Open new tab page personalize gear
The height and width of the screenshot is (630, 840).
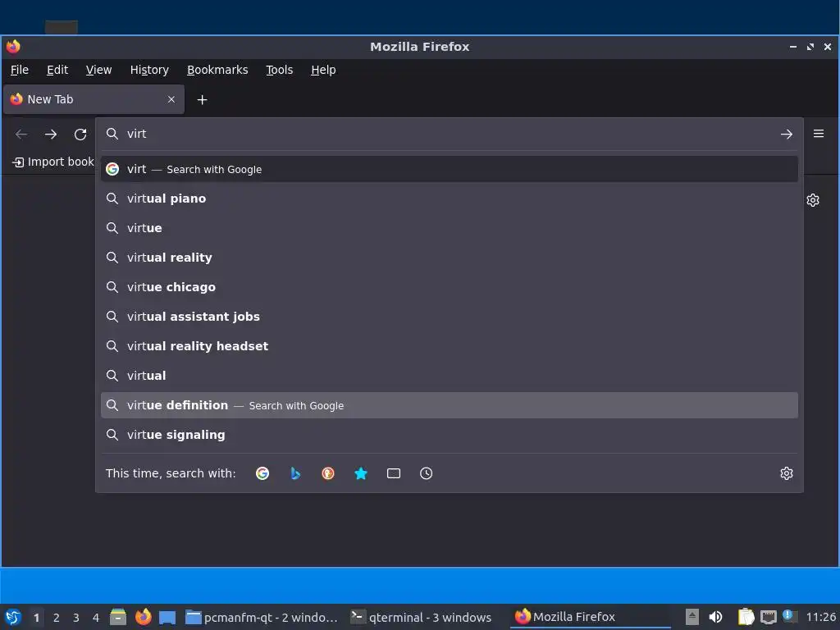tap(813, 200)
